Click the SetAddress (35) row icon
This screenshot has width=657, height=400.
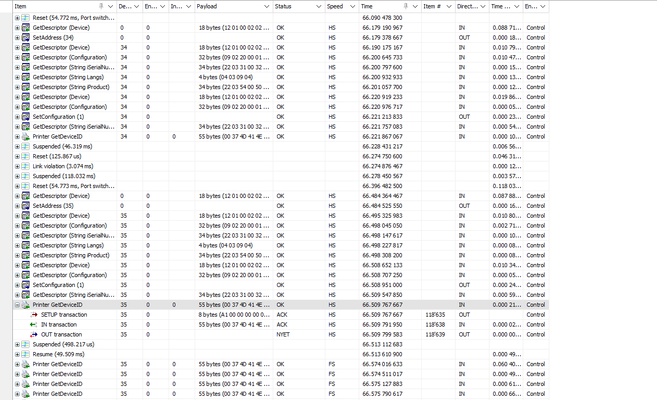click(x=26, y=206)
